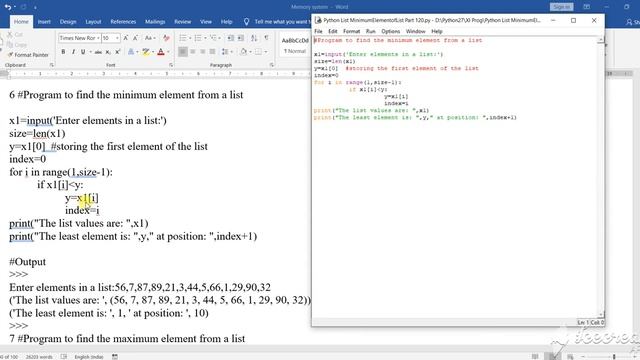Toggle Italic formatting in Word
The width and height of the screenshot is (640, 360).
[73, 52]
